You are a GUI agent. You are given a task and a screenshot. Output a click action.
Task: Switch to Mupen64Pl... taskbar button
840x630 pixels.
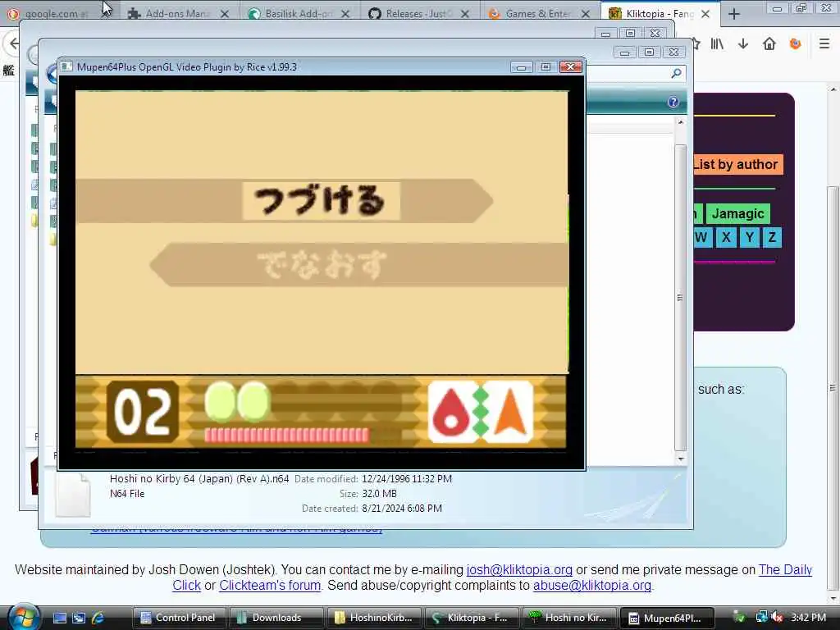pos(666,618)
